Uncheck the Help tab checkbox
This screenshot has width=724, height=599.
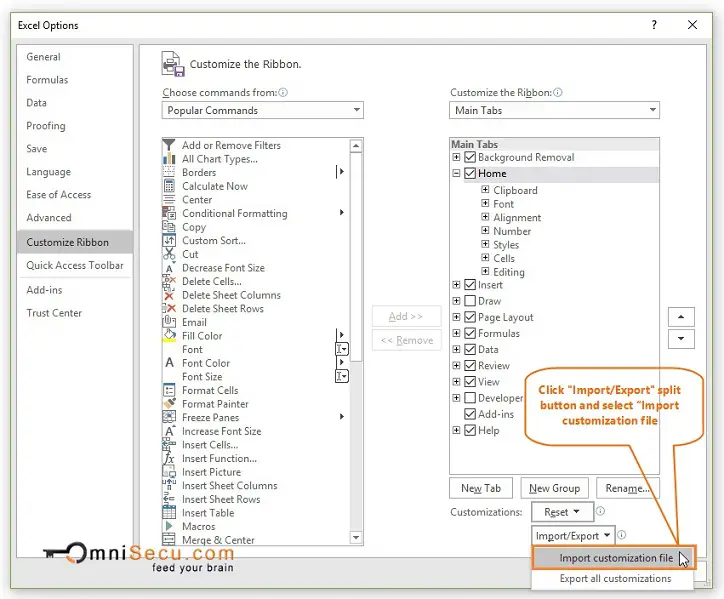[x=470, y=430]
